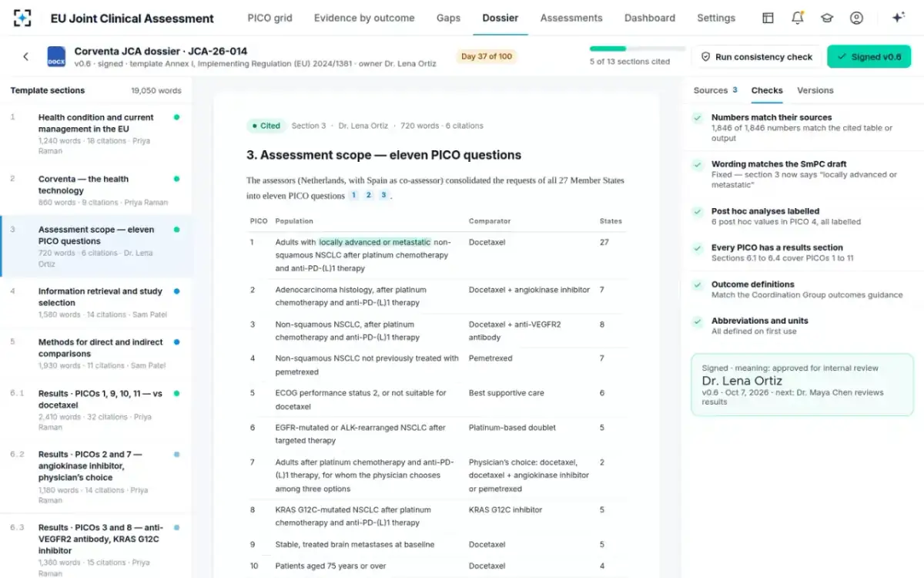924x578 pixels.
Task: Click check icon for Numbers match their sources
Action: [697, 118]
